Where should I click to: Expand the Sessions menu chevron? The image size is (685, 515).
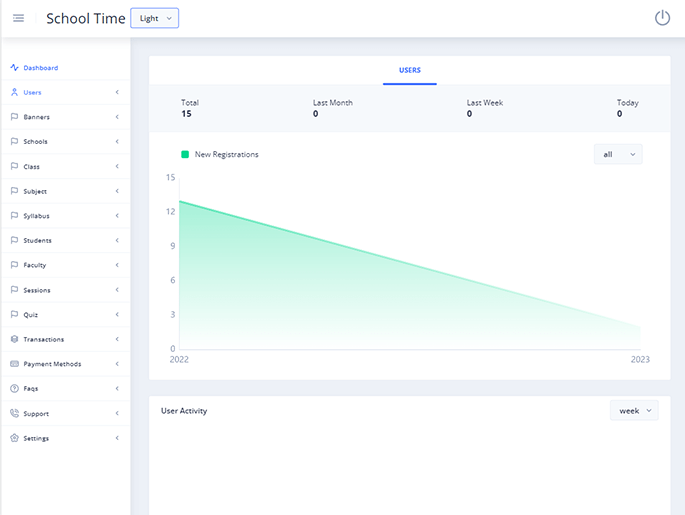coord(117,290)
